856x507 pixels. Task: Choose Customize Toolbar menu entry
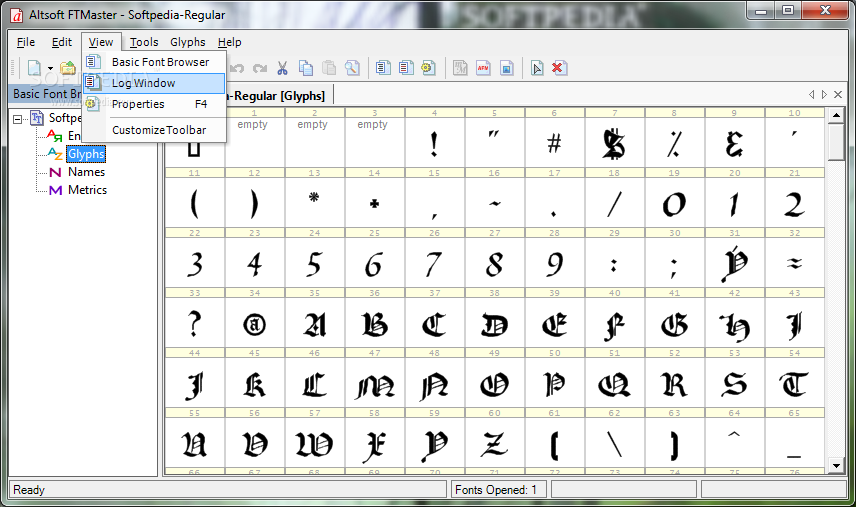154,130
